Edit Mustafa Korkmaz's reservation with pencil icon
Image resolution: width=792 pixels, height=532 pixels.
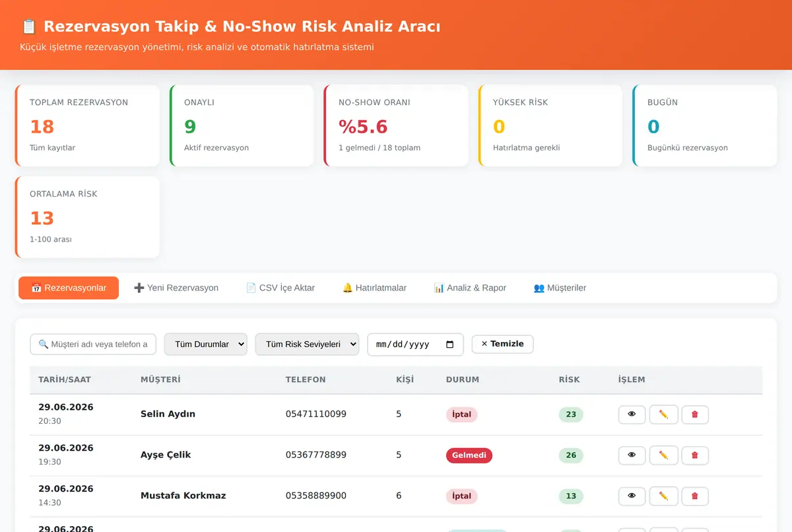[663, 496]
